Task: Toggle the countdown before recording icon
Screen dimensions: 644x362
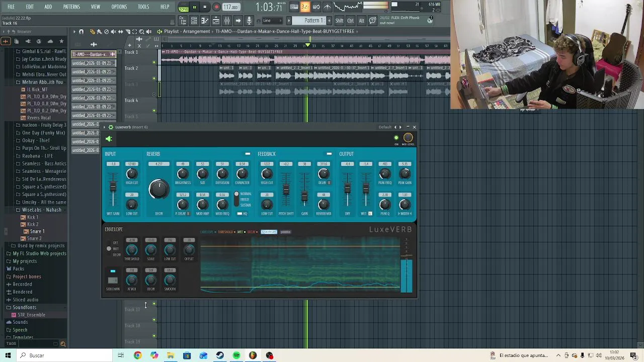Action: coord(305,7)
